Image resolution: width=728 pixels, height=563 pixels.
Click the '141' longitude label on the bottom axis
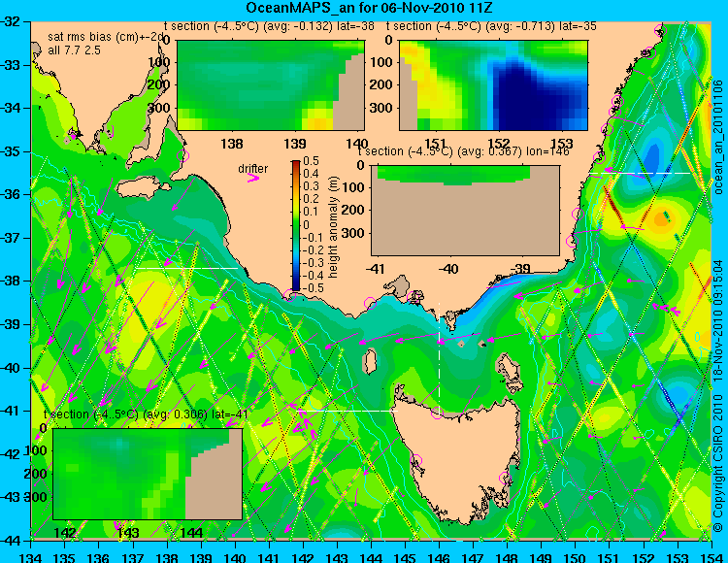268,557
